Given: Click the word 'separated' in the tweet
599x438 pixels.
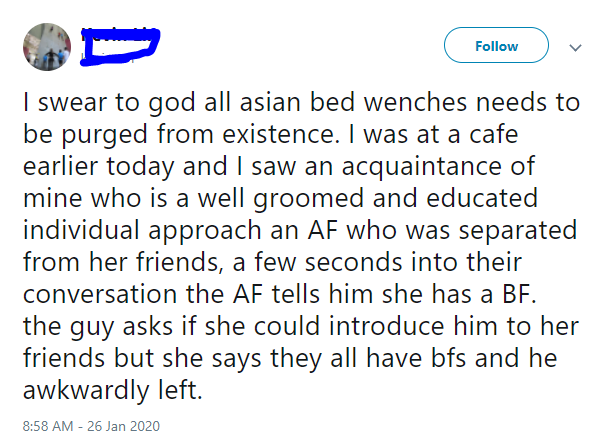Looking at the screenshot, I should tap(518, 231).
